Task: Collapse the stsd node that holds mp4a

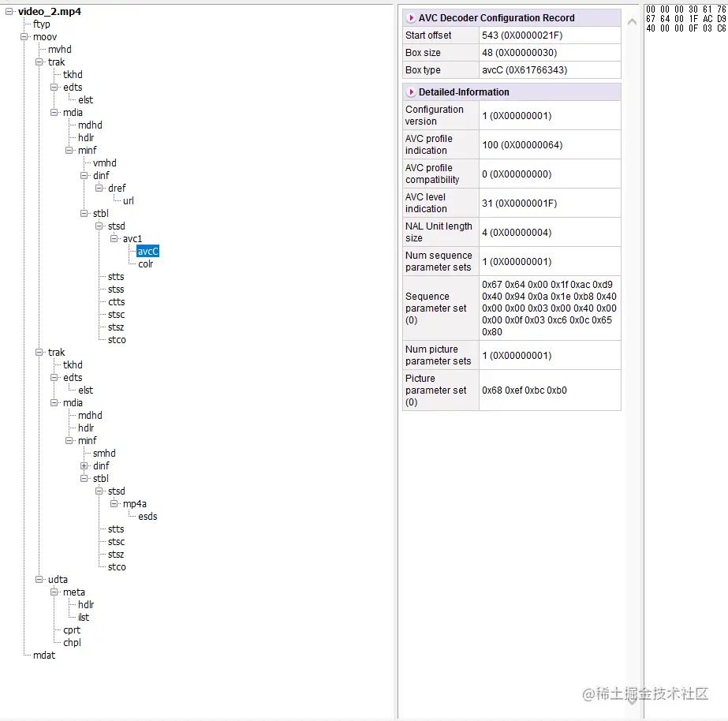Action: (99, 491)
